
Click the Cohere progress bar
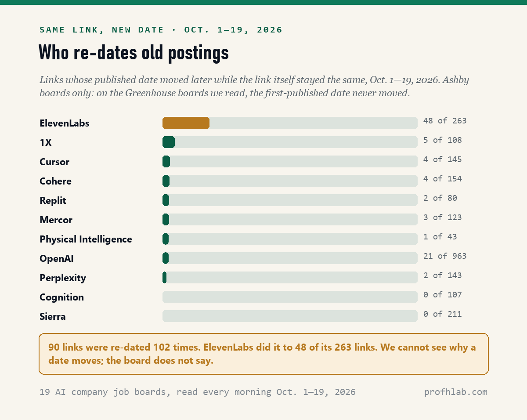pos(290,181)
